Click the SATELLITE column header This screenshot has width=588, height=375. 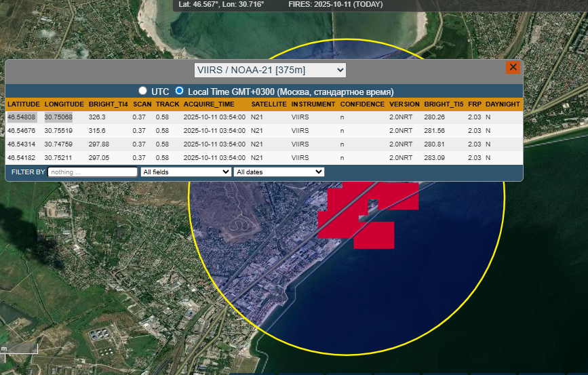(x=269, y=104)
